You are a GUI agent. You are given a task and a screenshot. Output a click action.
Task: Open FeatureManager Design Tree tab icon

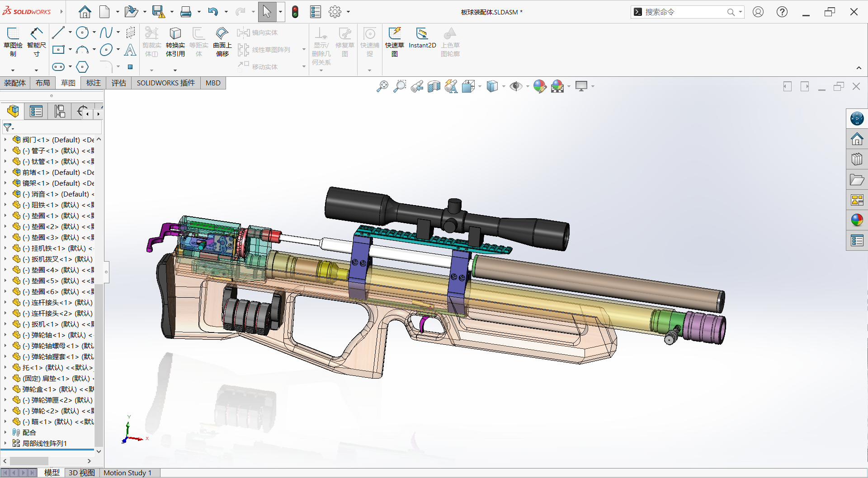[13, 111]
